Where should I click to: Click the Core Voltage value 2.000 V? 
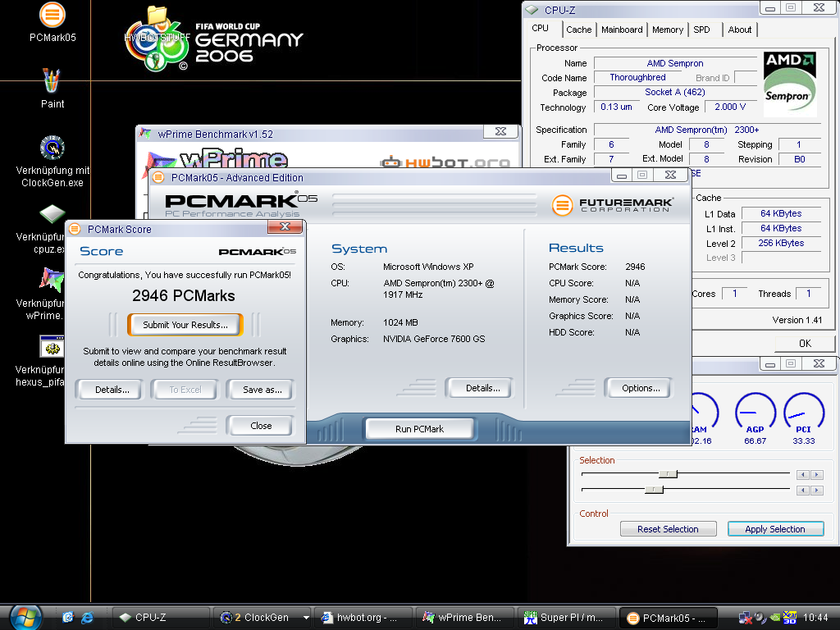[x=729, y=107]
